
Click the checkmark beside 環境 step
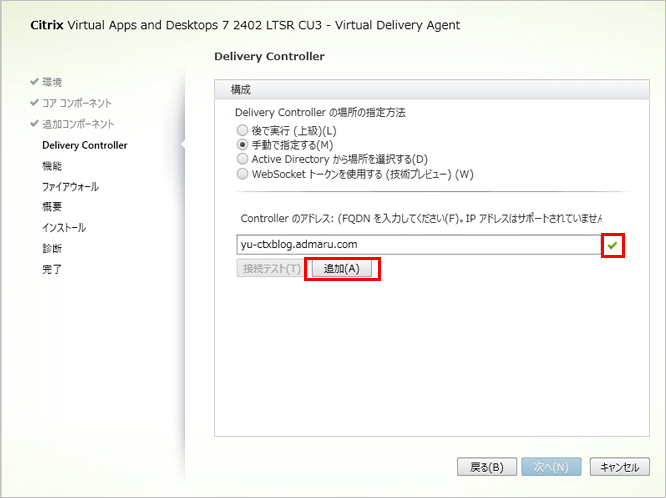[x=34, y=82]
